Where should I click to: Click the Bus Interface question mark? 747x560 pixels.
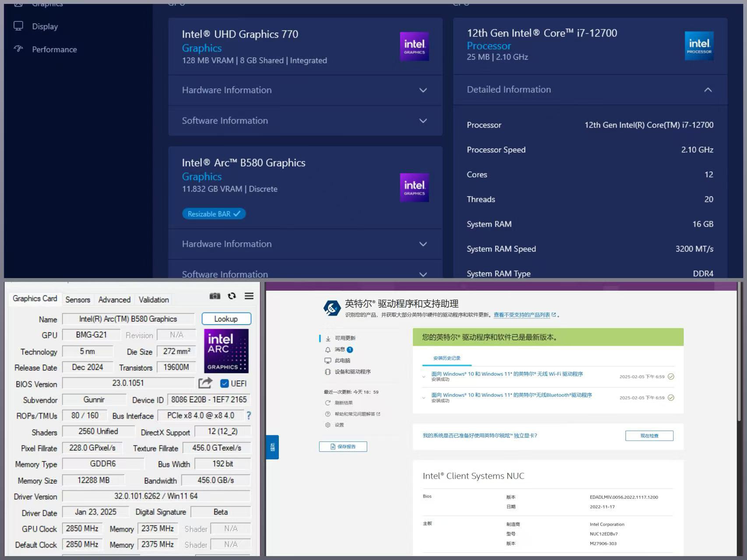(x=249, y=415)
